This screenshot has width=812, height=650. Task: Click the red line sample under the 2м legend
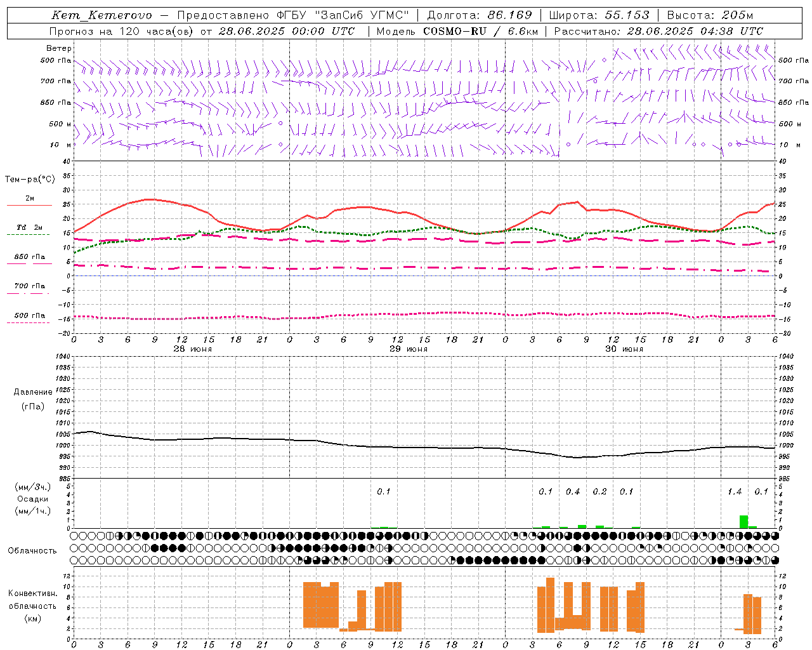(29, 206)
